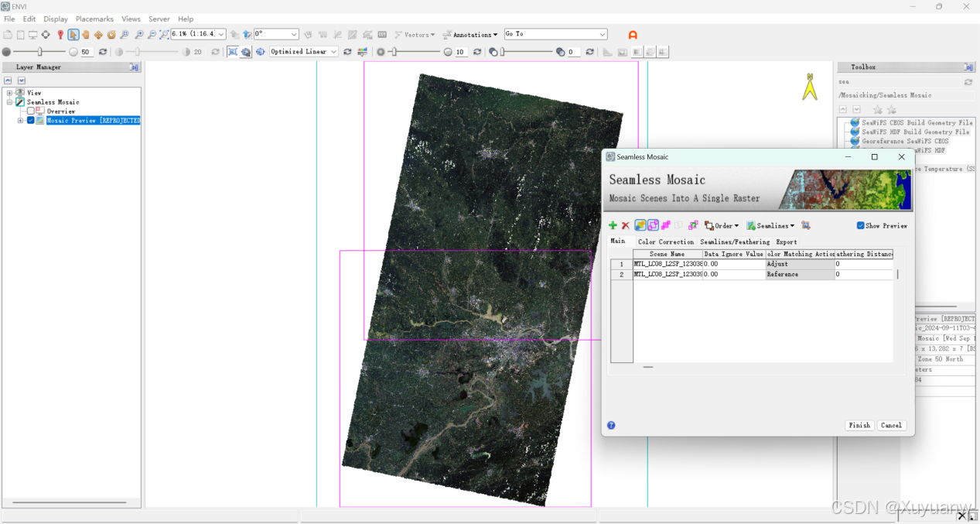Click the define subset icon beside Seamlines
The height and width of the screenshot is (524, 980).
pyautogui.click(x=806, y=225)
